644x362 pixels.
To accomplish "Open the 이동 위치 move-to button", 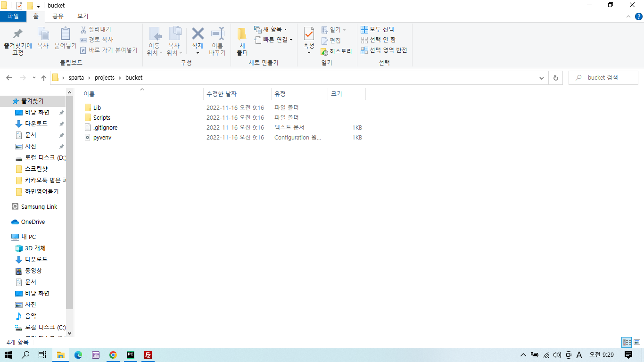I will click(155, 41).
